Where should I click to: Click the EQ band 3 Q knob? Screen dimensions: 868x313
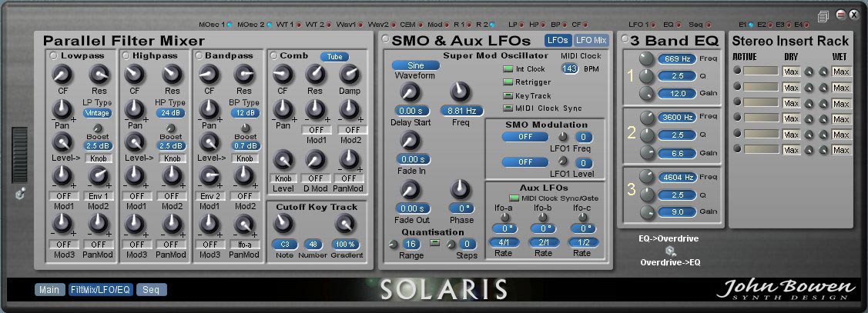coord(647,195)
